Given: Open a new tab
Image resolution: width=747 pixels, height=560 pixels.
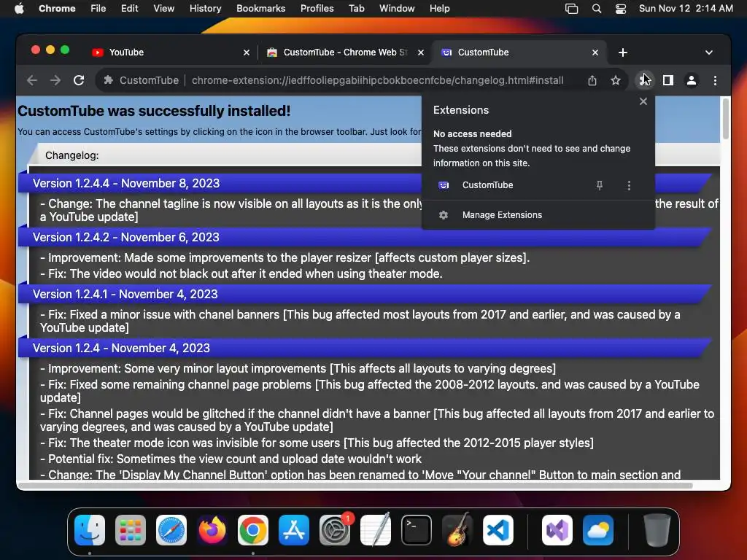Looking at the screenshot, I should coord(623,52).
